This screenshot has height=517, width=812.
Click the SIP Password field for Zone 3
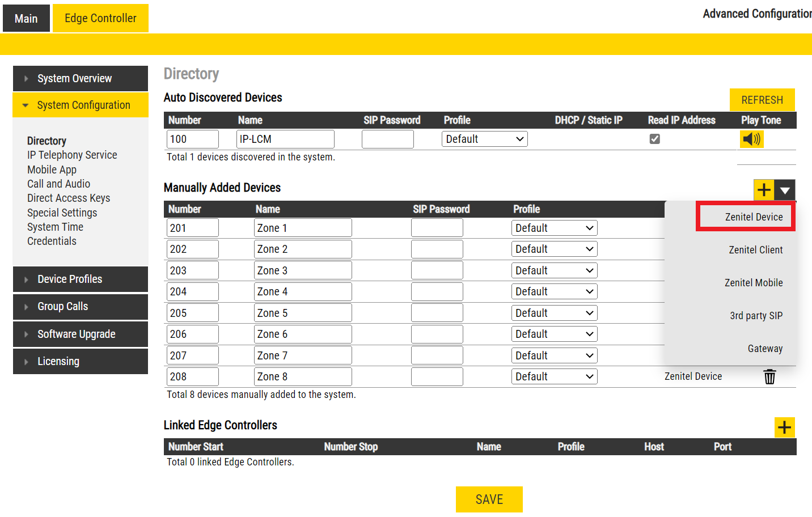coord(437,270)
